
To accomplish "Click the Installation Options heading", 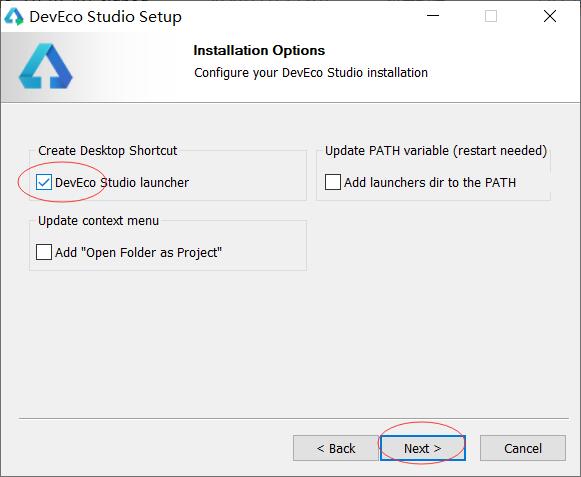I will (x=259, y=50).
